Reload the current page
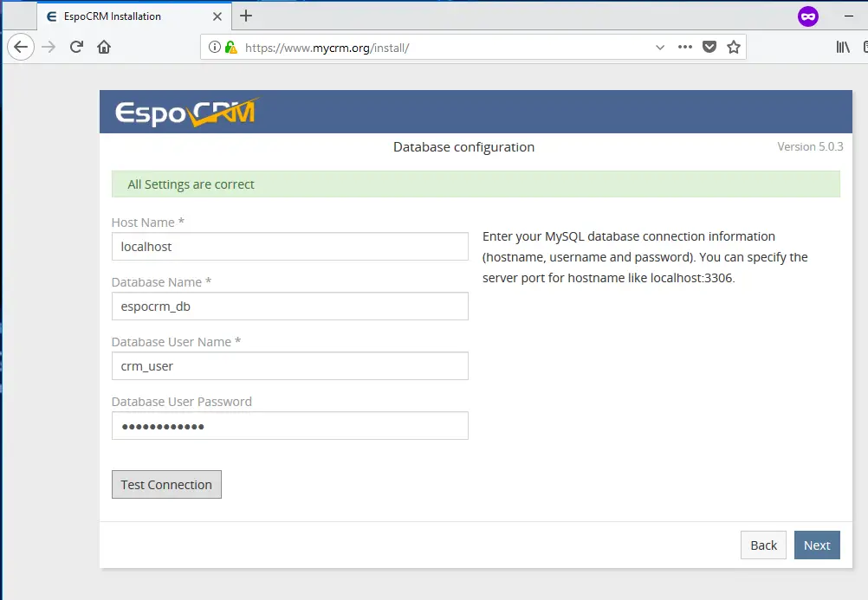This screenshot has height=600, width=868. pyautogui.click(x=76, y=48)
